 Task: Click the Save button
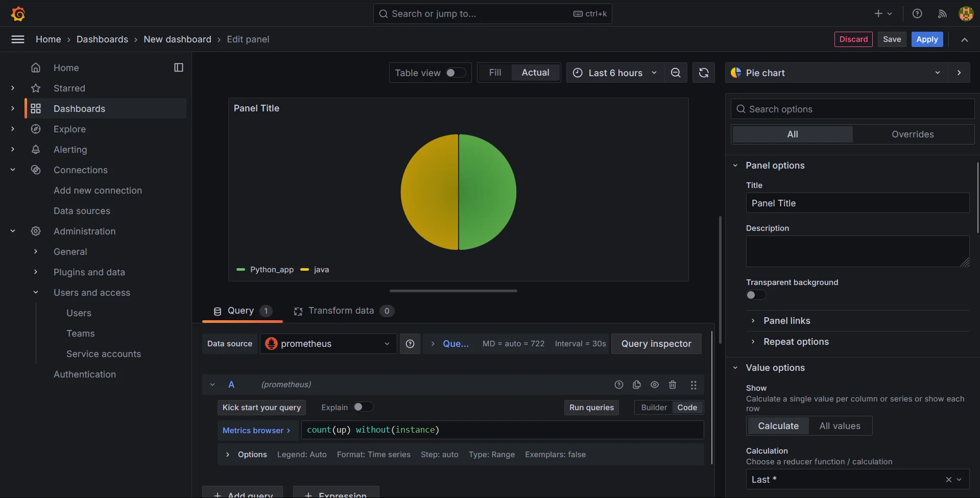(x=892, y=39)
